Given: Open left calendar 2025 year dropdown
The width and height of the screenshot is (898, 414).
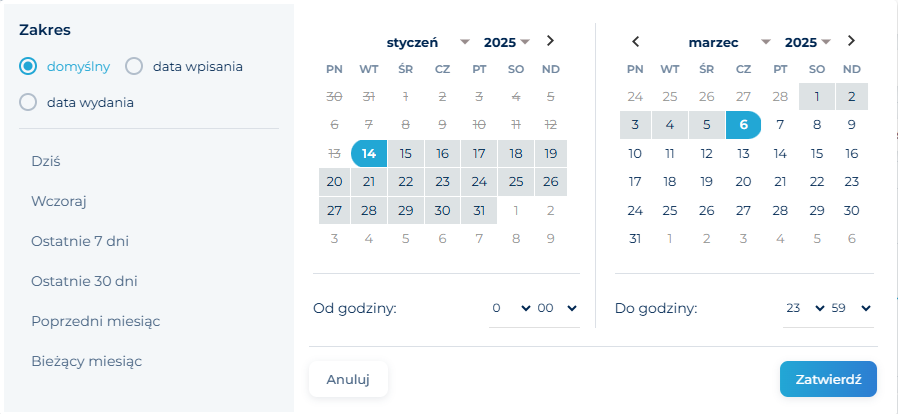Looking at the screenshot, I should coord(506,42).
